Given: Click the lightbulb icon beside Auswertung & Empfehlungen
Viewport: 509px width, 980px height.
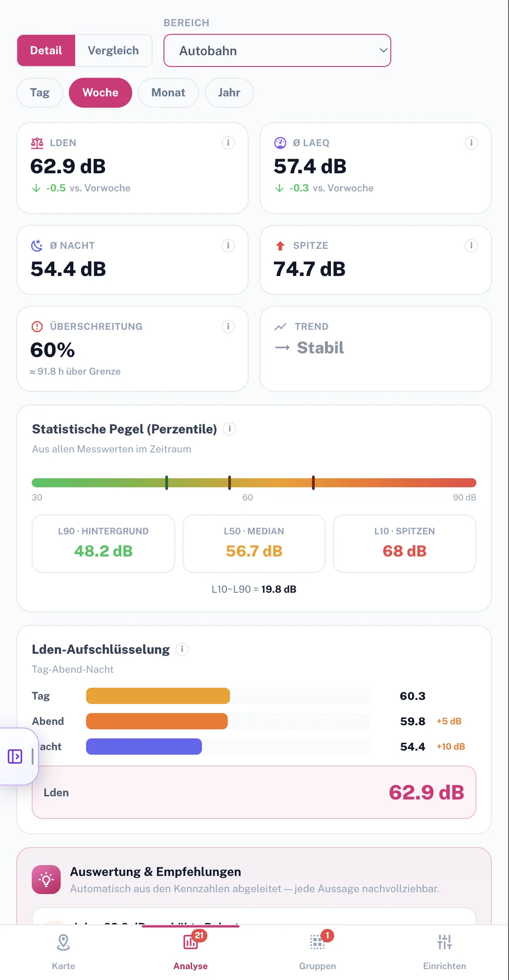Looking at the screenshot, I should tap(46, 880).
